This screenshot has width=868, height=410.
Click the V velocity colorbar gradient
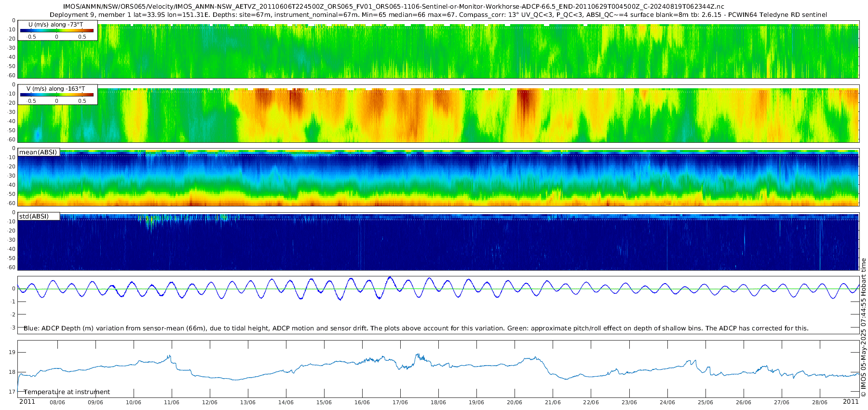point(57,95)
